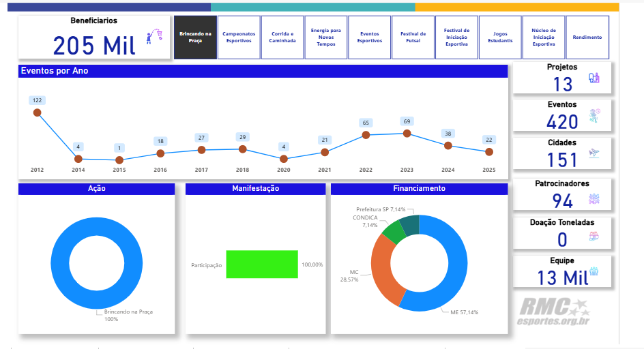Click the Eventos card icon
The height and width of the screenshot is (349, 644).
(x=594, y=116)
